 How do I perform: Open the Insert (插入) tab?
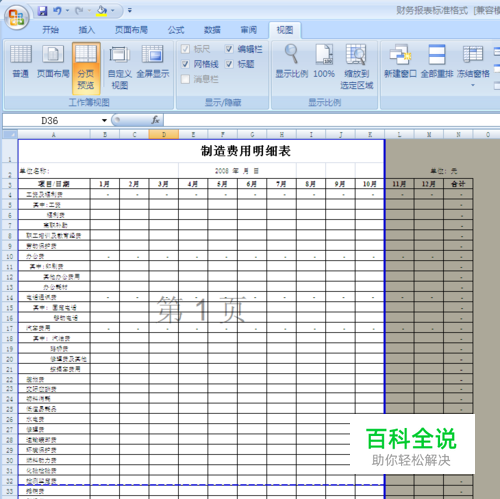tap(87, 30)
